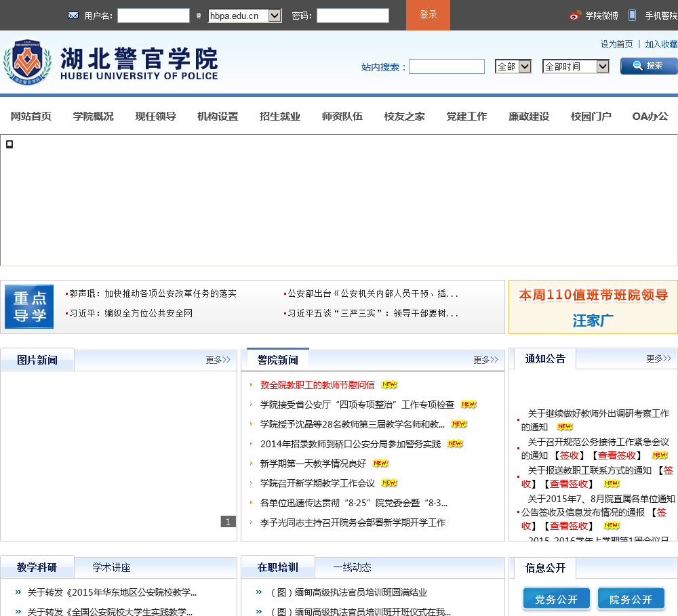
Task: Open the 机构设置 menu item
Action: pos(218,117)
